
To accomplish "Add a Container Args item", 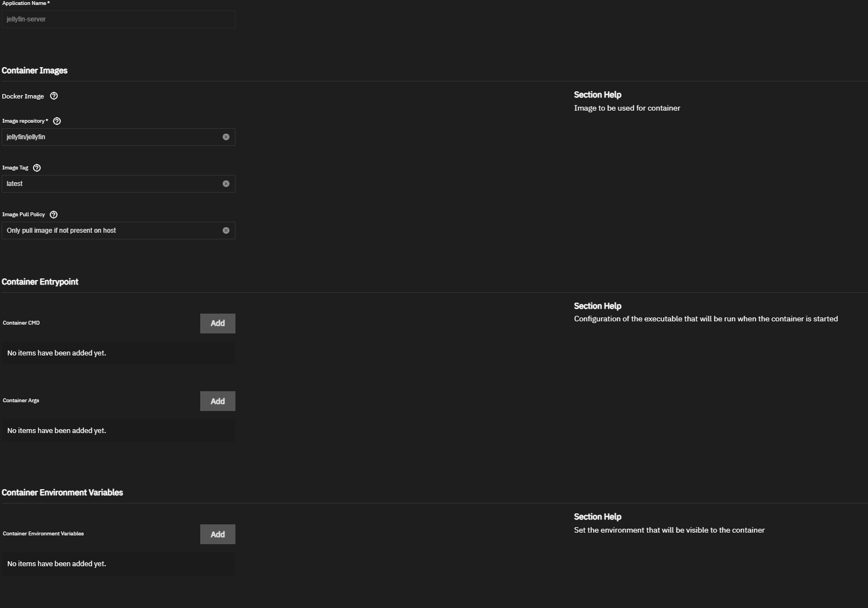I will coord(217,401).
